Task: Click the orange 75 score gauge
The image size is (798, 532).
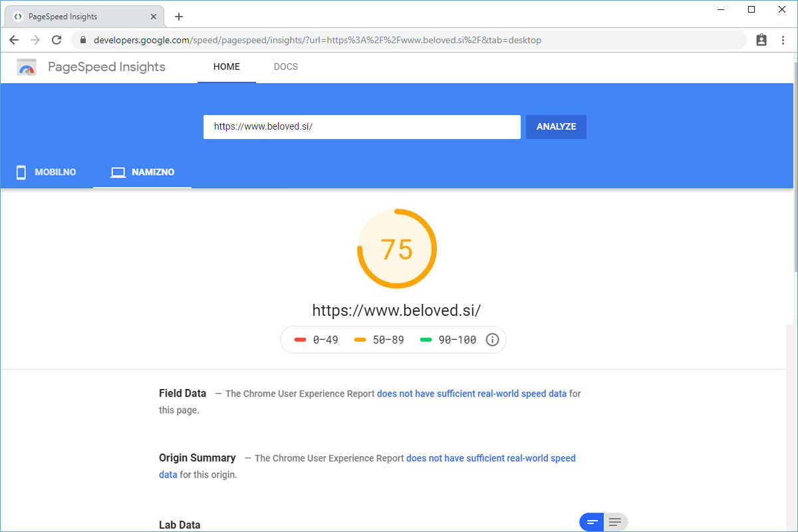Action: (397, 249)
